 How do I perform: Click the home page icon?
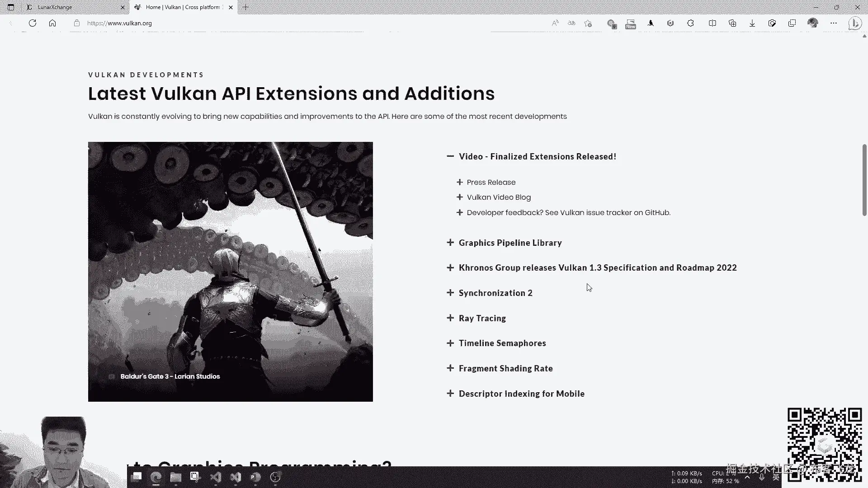[52, 23]
